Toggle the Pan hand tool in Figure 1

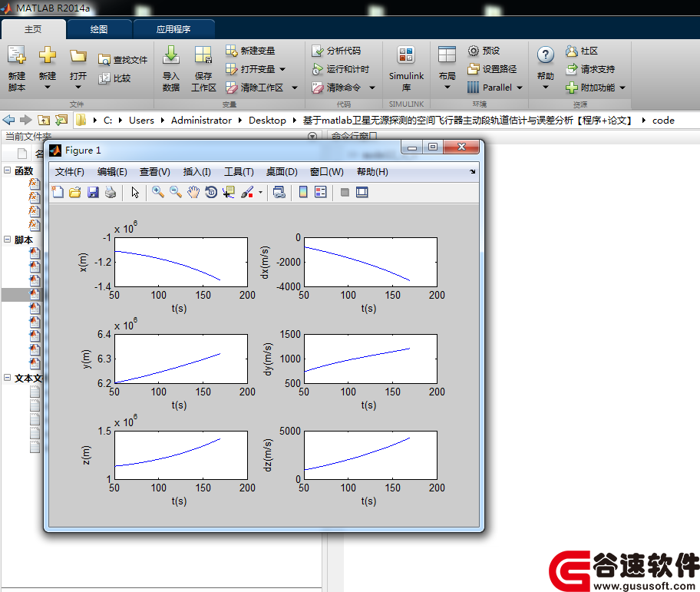click(x=193, y=193)
